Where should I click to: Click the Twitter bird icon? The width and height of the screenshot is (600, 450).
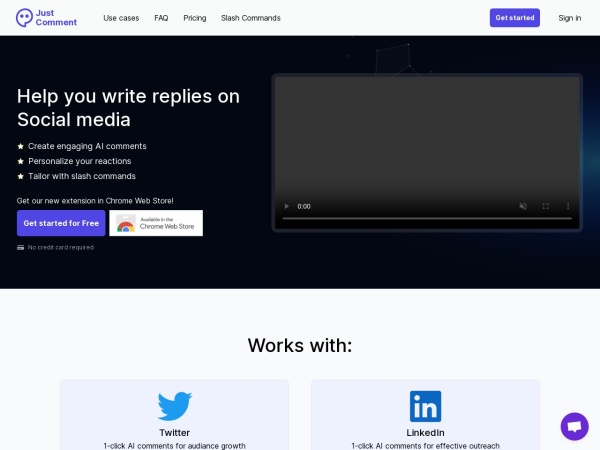click(x=174, y=406)
